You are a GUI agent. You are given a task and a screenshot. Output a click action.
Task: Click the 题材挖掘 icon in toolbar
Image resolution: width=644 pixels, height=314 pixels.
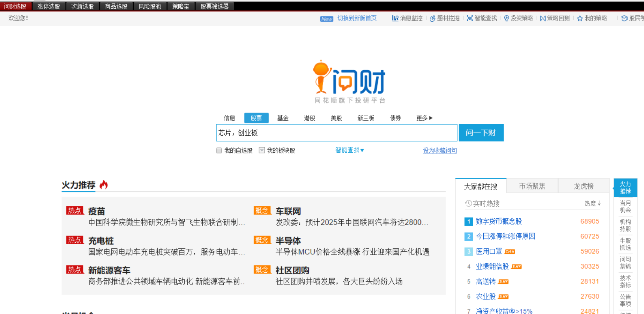(432, 18)
